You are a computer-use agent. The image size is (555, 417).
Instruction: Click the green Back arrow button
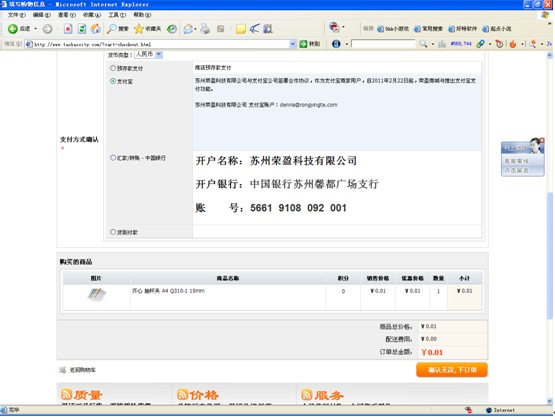point(13,29)
